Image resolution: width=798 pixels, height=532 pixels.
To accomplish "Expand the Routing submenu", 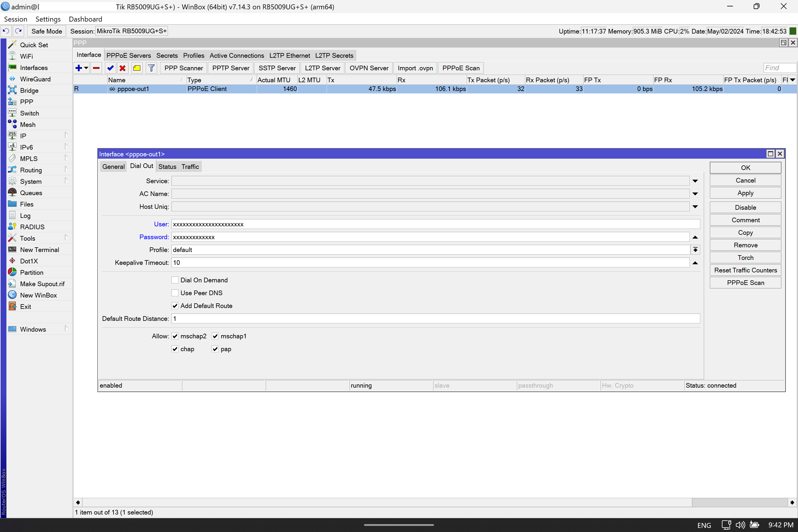I will (66, 170).
